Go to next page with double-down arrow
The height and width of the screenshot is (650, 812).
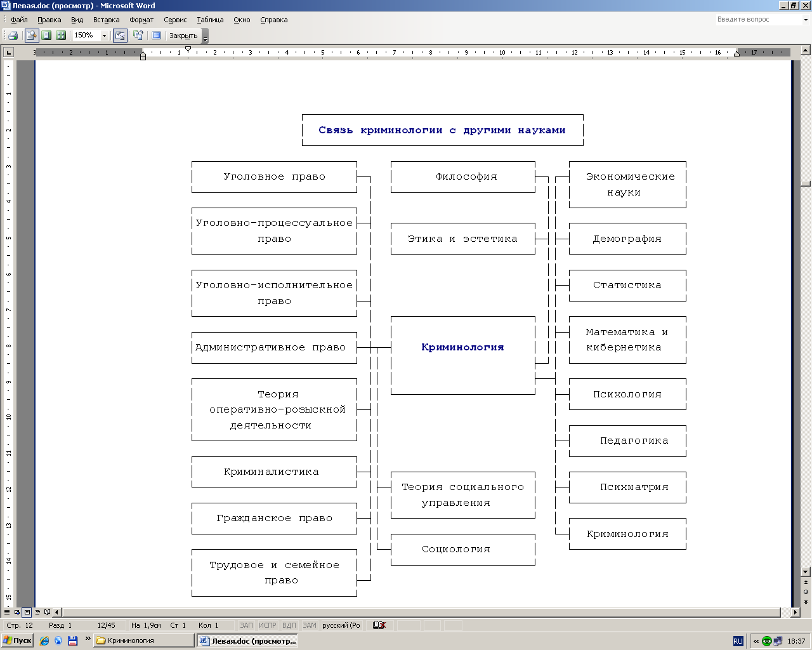point(806,602)
